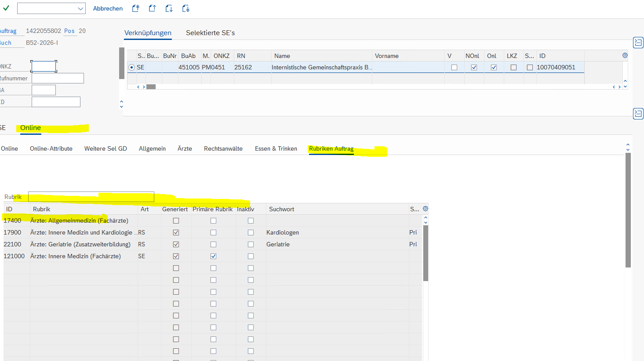The image size is (644, 361).
Task: Click the Verknüpfungen table vertical scroll arrows
Action: pos(625,83)
